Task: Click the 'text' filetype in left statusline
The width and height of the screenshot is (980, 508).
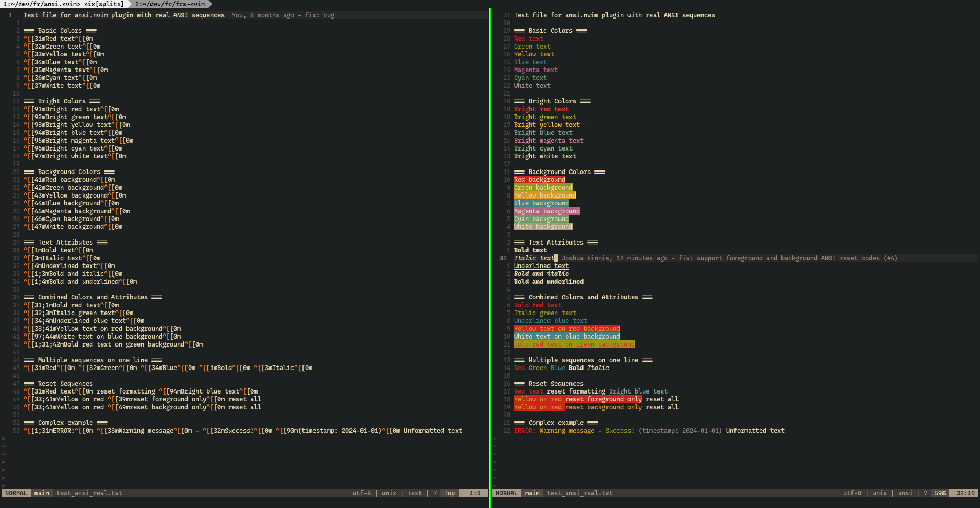Action: (x=415, y=493)
